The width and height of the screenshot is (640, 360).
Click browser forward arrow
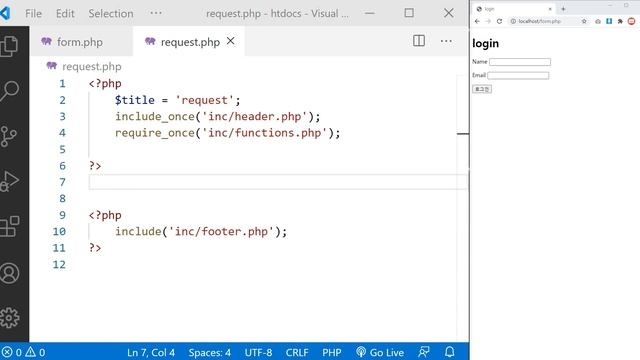pos(488,21)
